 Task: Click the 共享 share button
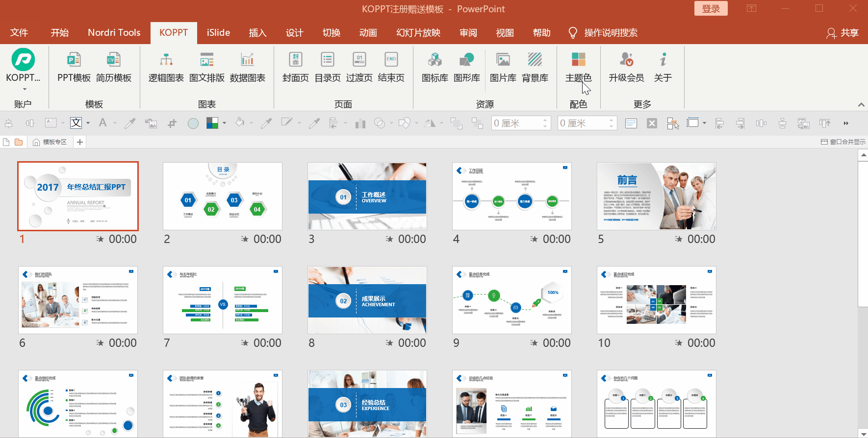coord(843,33)
